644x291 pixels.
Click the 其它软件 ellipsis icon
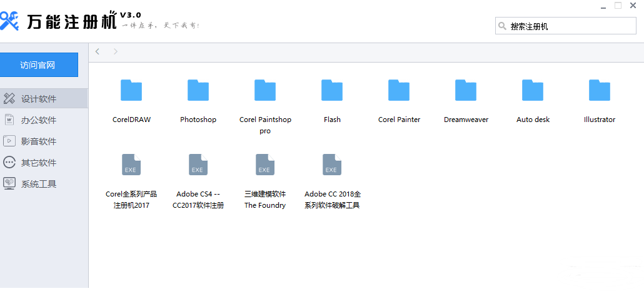pos(9,162)
